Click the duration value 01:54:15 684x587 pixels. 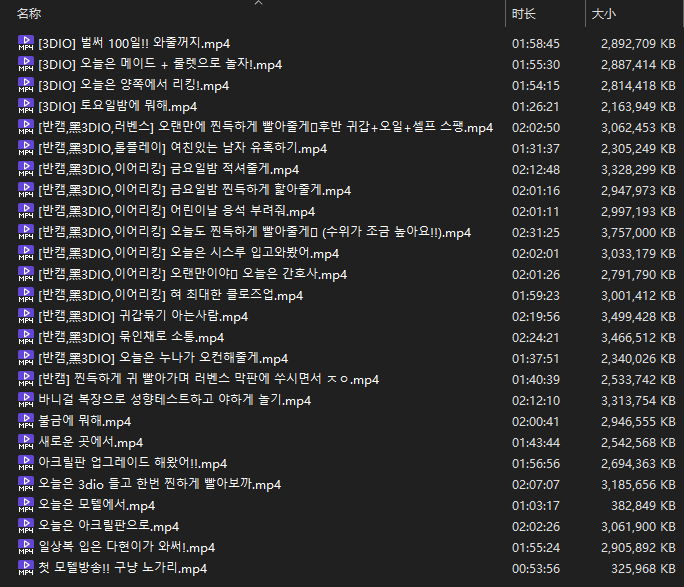coord(536,85)
